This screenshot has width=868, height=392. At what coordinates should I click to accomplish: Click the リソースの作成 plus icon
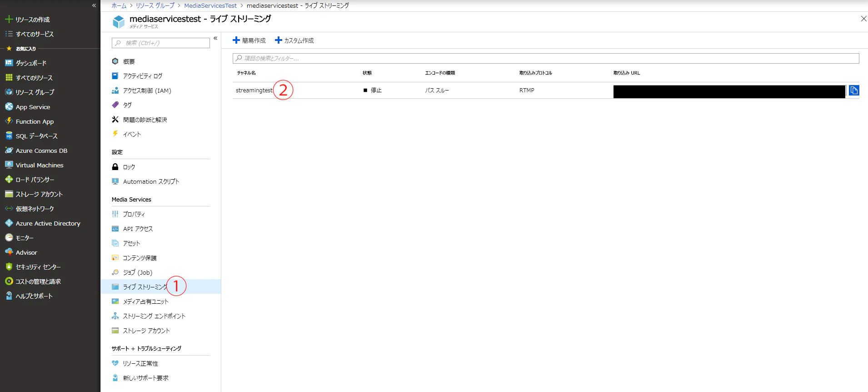[x=9, y=19]
